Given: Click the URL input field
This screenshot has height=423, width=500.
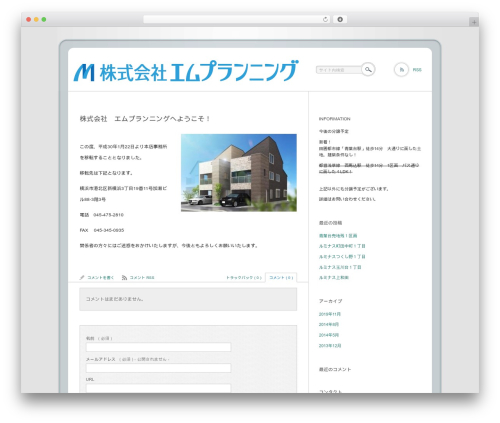Looking at the screenshot, I should (x=158, y=388).
